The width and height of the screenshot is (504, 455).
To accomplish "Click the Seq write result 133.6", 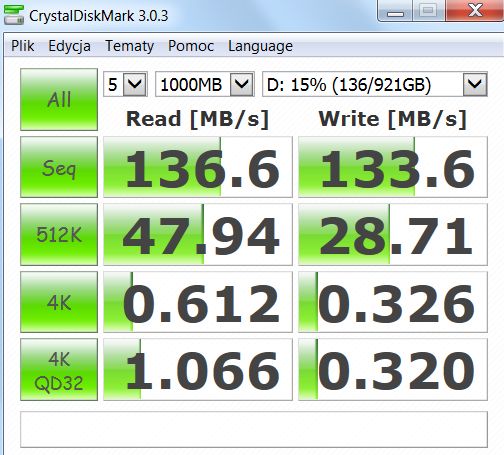I will (393, 167).
